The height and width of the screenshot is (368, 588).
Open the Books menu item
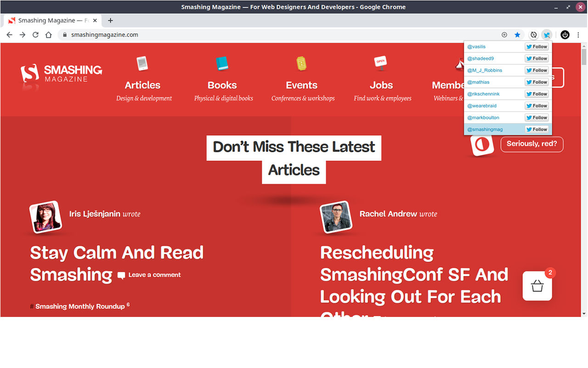222,85
